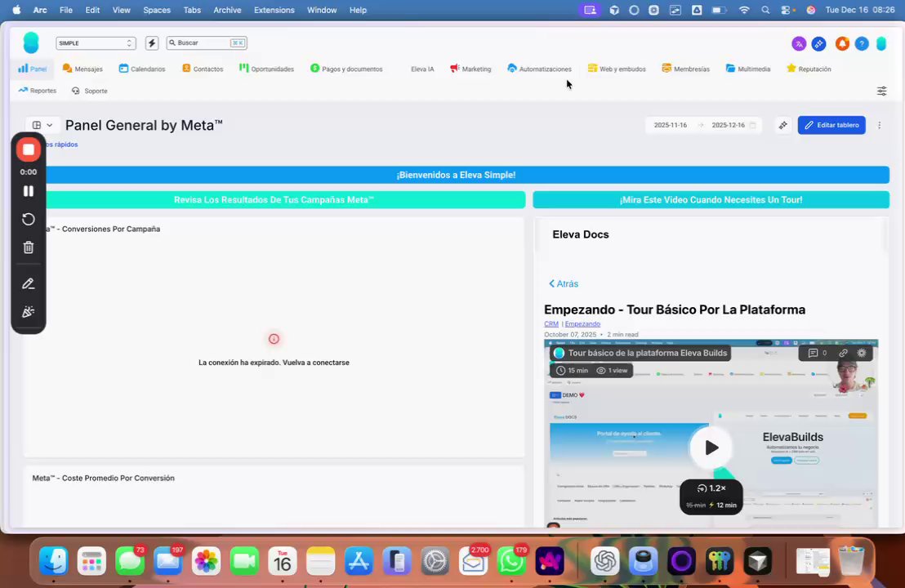Open the Automatizaciones section
905x588 pixels.
540,69
